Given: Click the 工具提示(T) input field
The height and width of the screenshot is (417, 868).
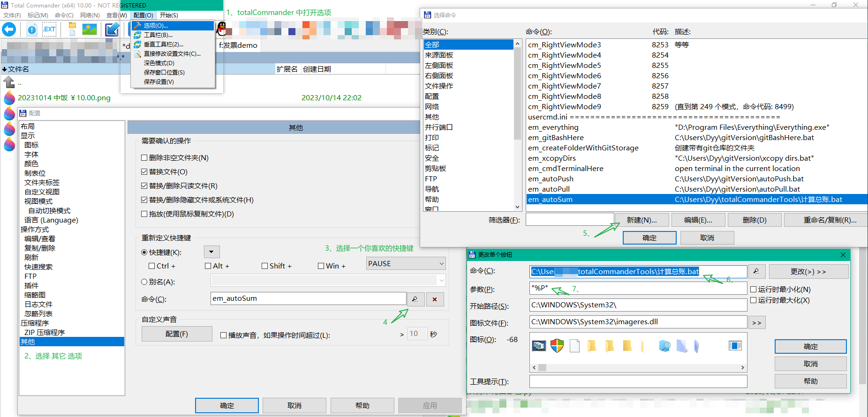Looking at the screenshot, I should [x=638, y=381].
